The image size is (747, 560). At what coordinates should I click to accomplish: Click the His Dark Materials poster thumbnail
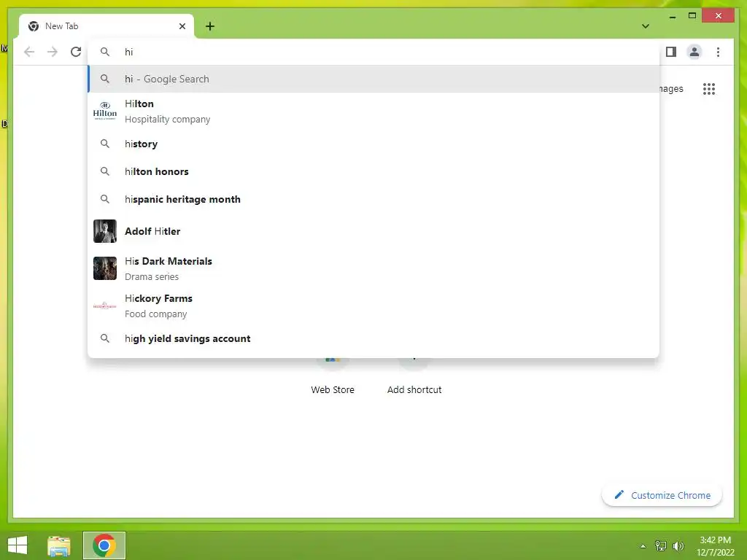click(105, 268)
